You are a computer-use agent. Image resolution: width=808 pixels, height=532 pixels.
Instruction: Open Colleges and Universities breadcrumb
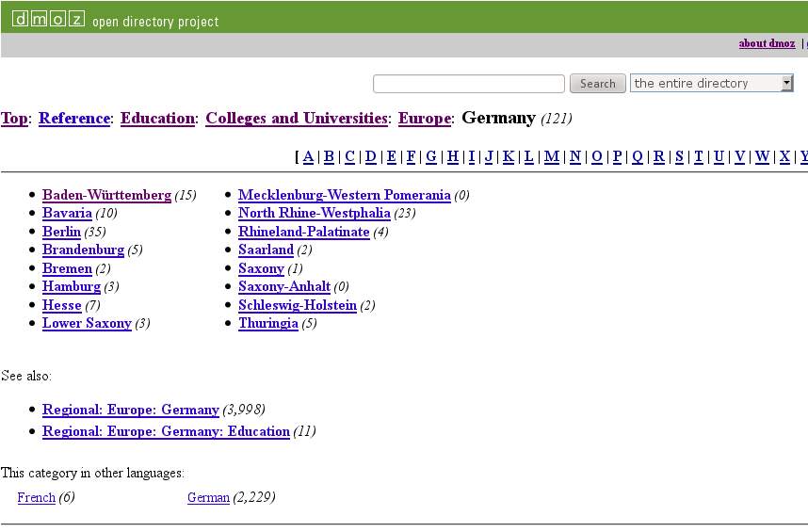(297, 119)
